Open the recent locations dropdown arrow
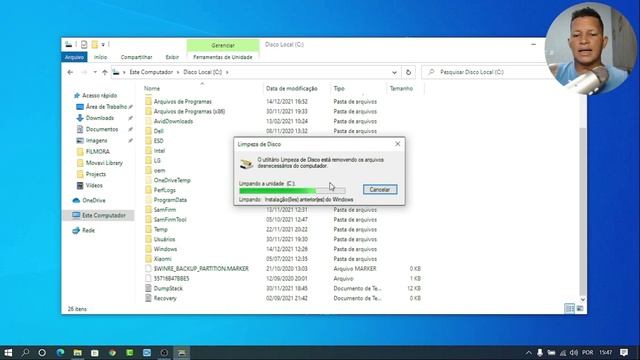The image size is (640, 360). click(x=95, y=72)
